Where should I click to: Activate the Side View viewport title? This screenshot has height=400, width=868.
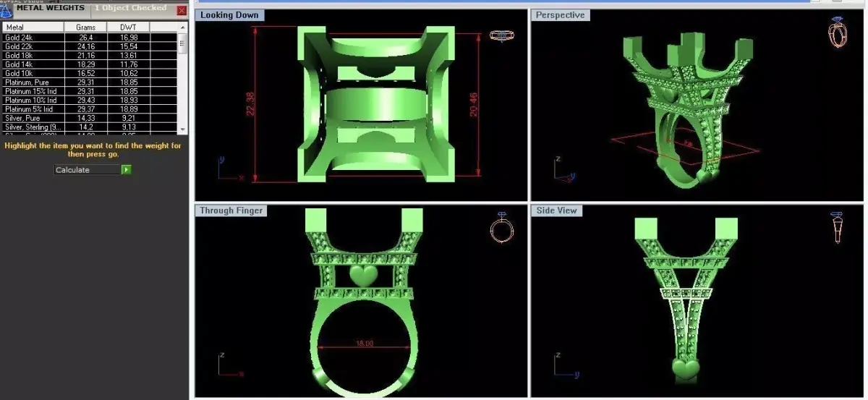(556, 210)
